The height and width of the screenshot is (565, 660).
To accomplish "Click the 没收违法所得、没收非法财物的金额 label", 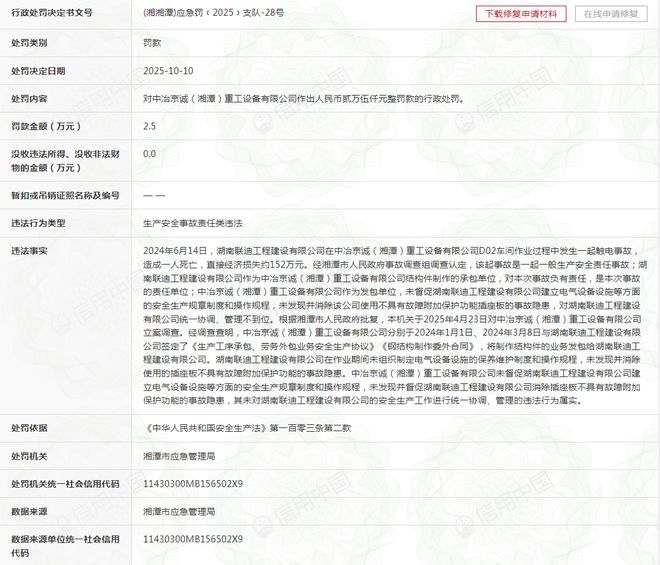I will 65,161.
